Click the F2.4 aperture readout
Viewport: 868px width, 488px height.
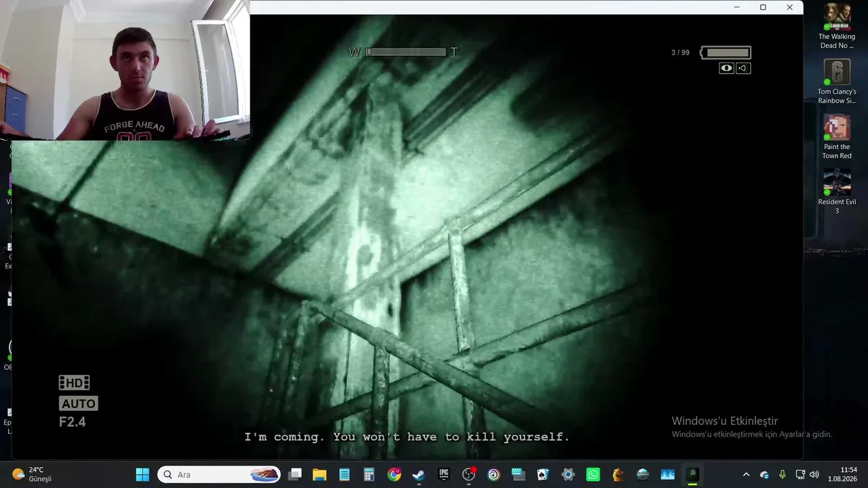tap(73, 422)
